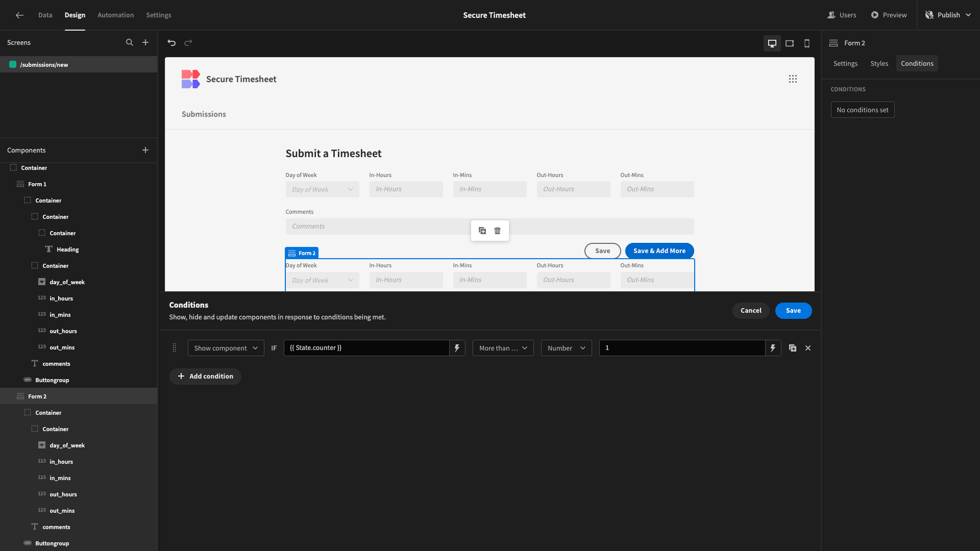Switch to the mobile preview icon
Viewport: 980px width, 551px height.
click(x=807, y=43)
